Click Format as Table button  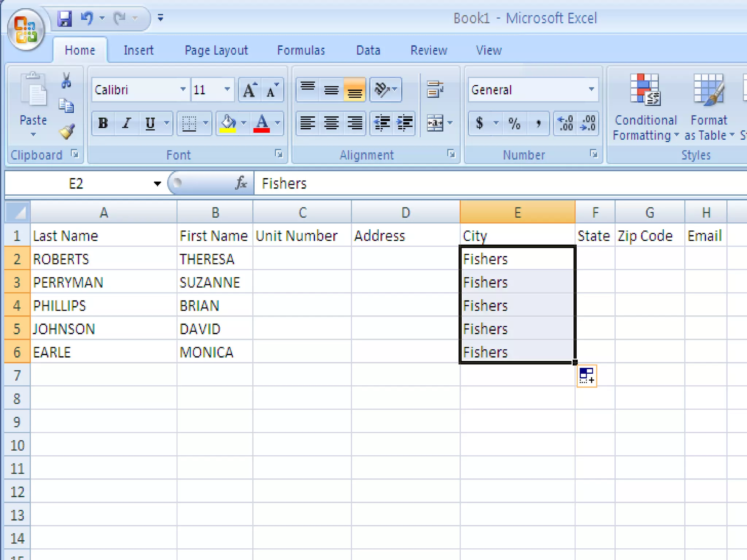708,90
